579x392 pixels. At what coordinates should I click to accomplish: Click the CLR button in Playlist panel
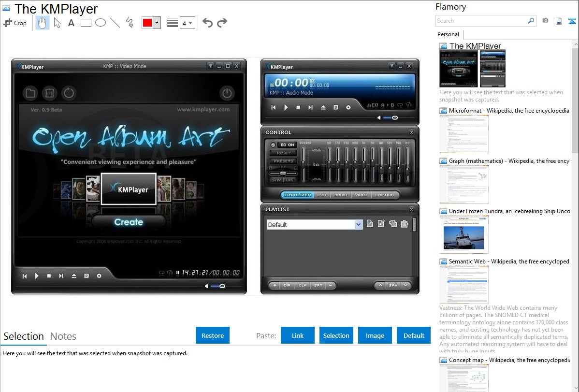[303, 286]
